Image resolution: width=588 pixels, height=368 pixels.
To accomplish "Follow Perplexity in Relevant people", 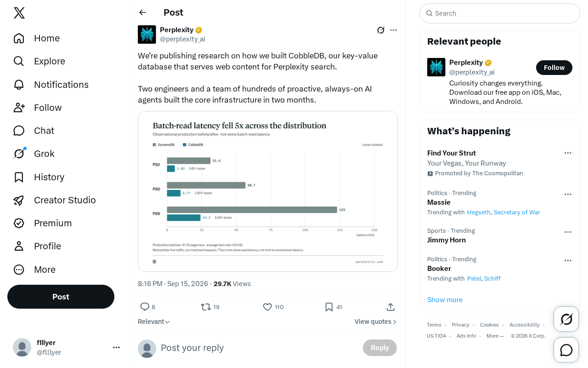I will (x=554, y=68).
